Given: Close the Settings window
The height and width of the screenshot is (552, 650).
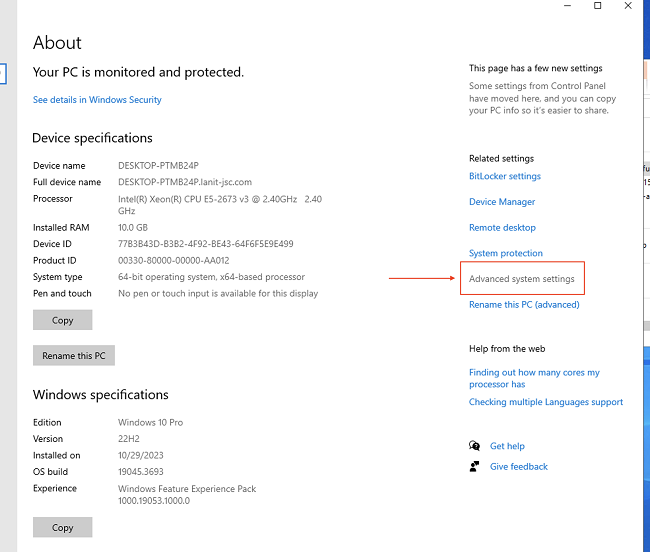Looking at the screenshot, I should (x=628, y=6).
